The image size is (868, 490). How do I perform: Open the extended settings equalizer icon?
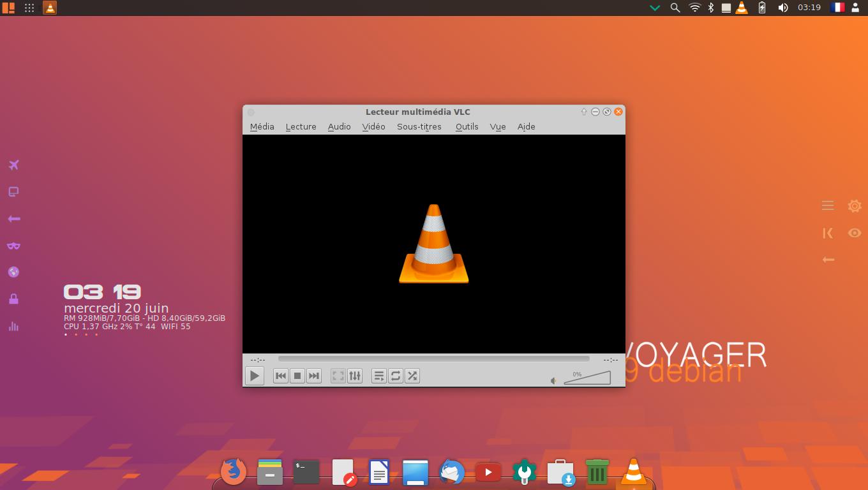coord(354,376)
